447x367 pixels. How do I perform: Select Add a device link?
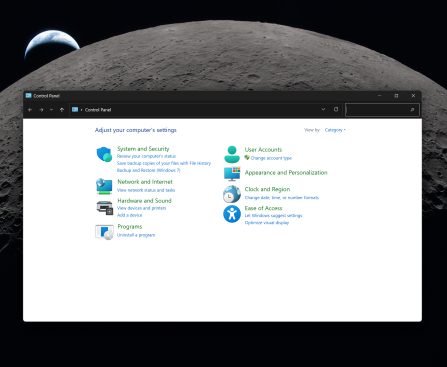[x=129, y=215]
